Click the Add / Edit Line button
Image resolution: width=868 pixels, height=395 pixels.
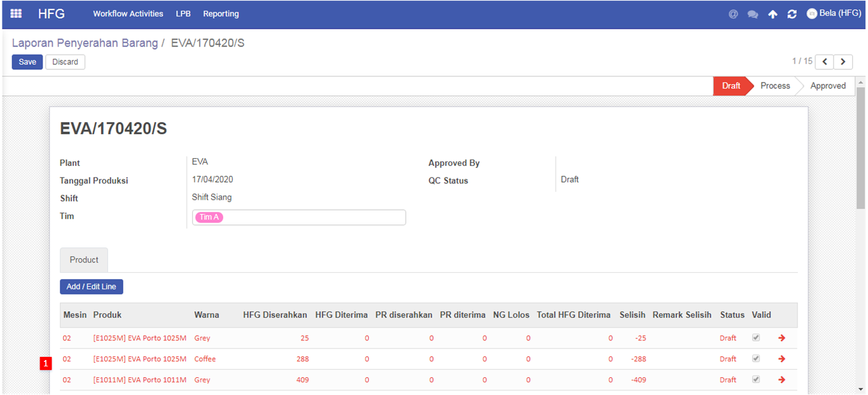click(x=92, y=287)
